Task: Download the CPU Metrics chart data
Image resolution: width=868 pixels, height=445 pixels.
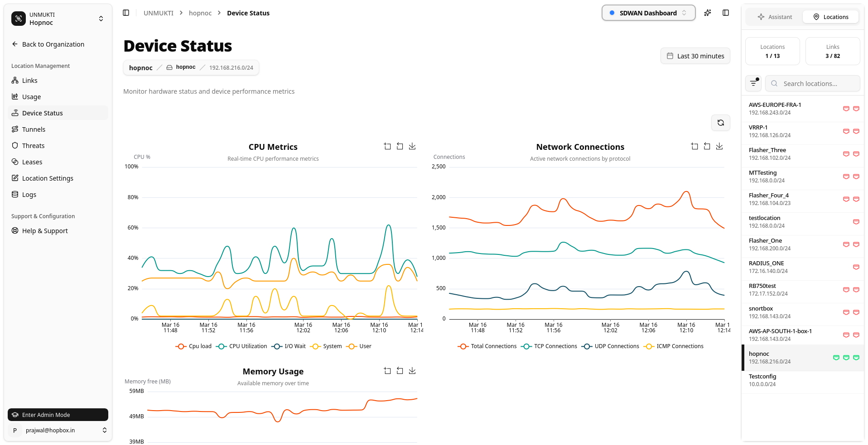Action: click(x=412, y=146)
